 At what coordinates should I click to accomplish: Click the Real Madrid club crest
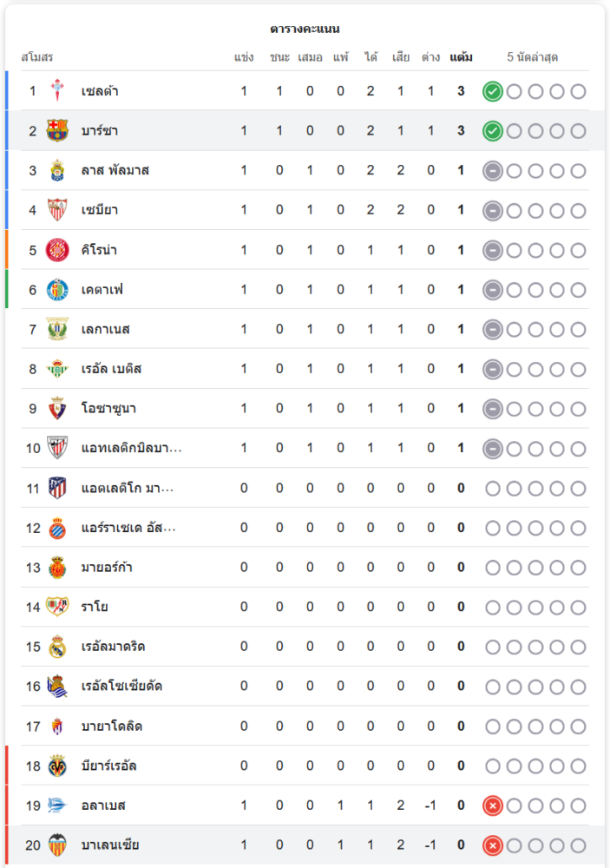57,647
